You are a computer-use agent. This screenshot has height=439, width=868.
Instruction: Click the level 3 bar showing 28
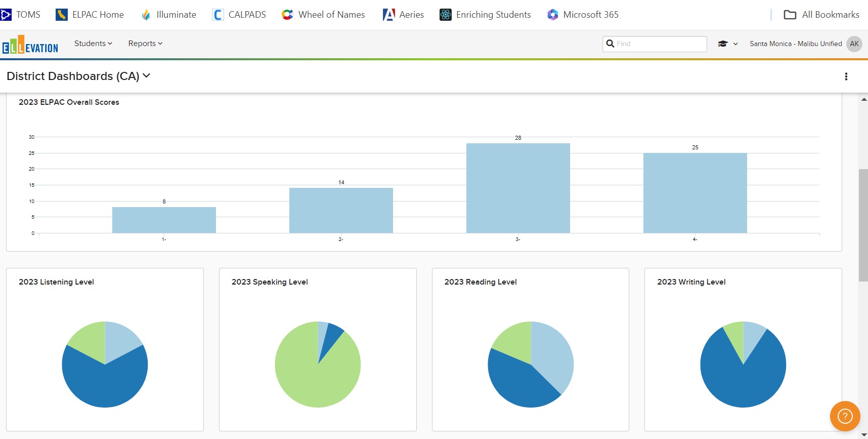click(x=518, y=188)
